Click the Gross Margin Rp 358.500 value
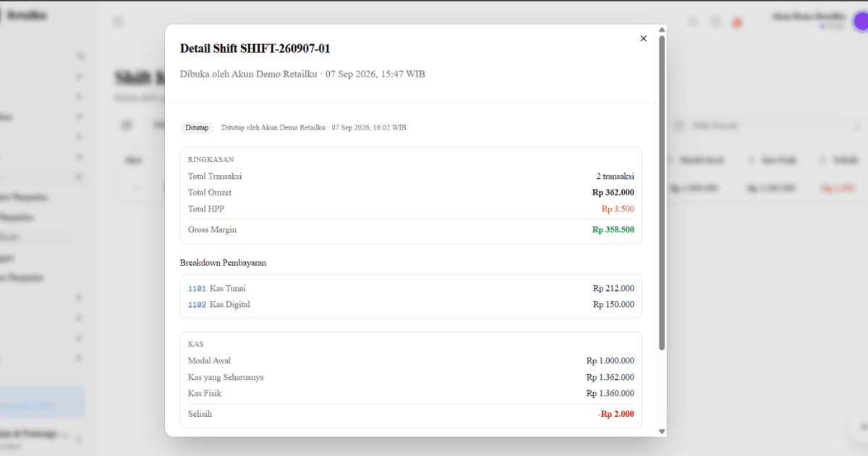 tap(613, 229)
